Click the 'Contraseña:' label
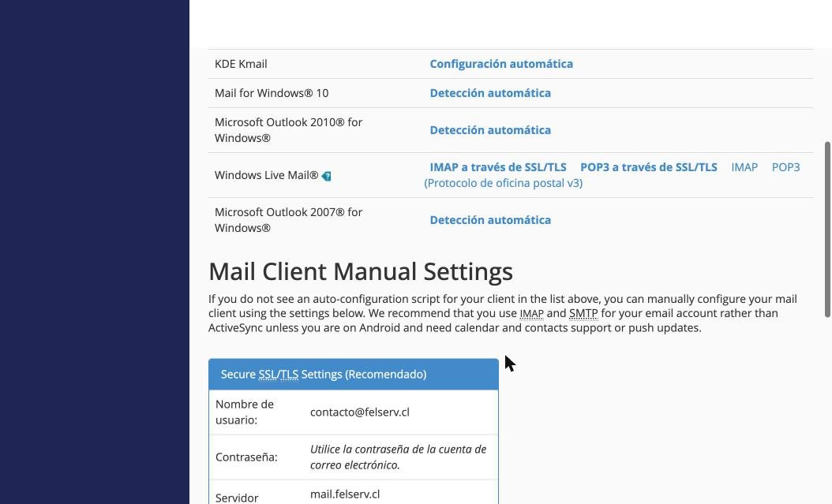Screen dimensions: 832x504 click(246, 457)
